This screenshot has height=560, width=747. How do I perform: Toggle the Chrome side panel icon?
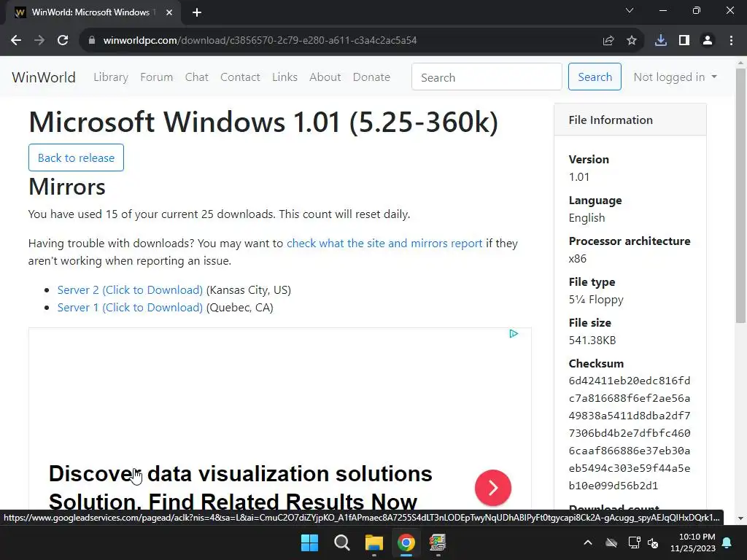[x=684, y=41]
